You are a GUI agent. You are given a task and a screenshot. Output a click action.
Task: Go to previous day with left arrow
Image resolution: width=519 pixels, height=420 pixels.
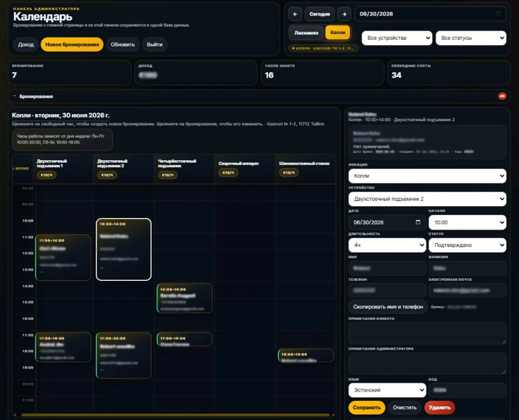pyautogui.click(x=295, y=14)
